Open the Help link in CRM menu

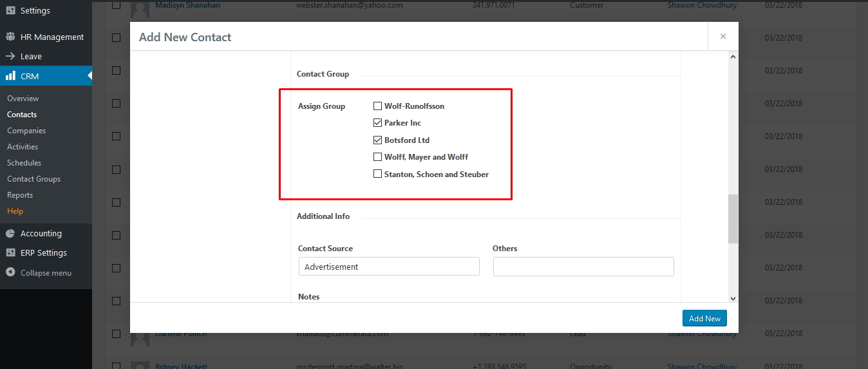pos(15,211)
